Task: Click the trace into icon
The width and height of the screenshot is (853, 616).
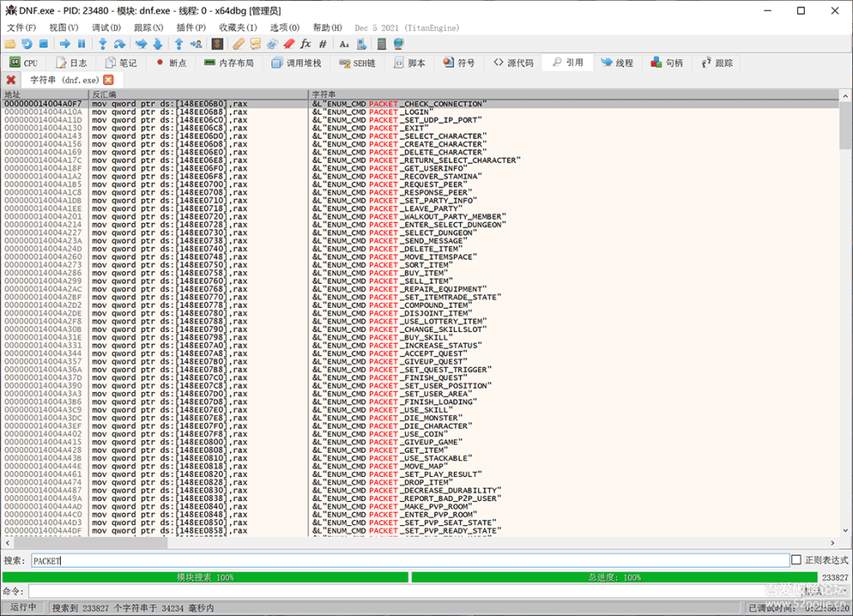Action: (x=141, y=44)
